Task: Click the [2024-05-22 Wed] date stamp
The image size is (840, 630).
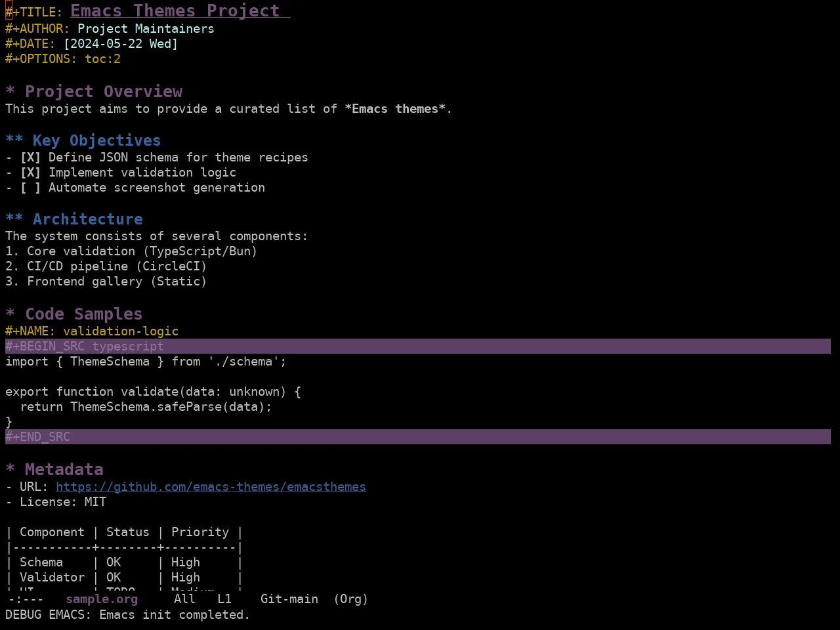Action: 121,44
